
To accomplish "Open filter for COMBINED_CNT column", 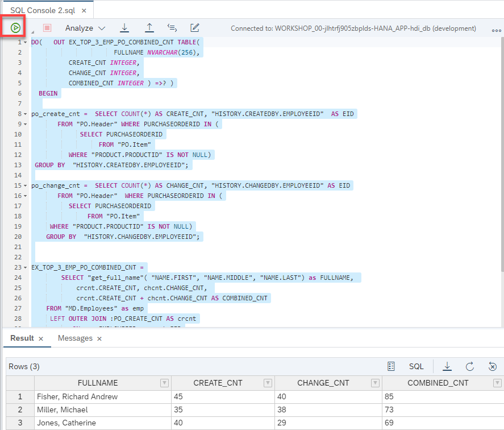I will [x=497, y=383].
